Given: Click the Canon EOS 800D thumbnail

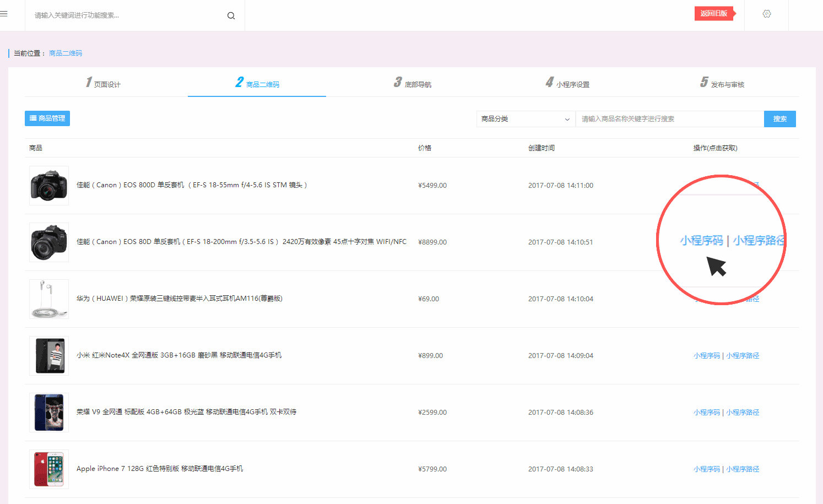Looking at the screenshot, I should tap(49, 186).
